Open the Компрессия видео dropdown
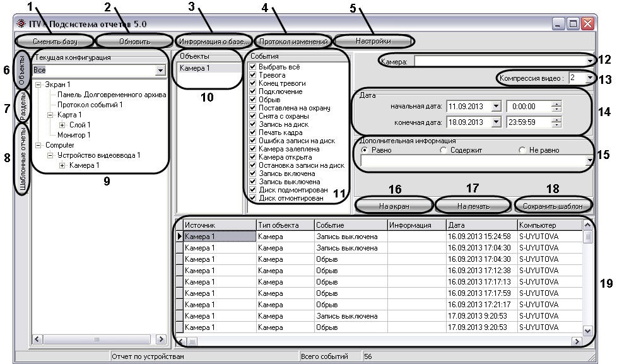The image size is (617, 364). tap(589, 78)
